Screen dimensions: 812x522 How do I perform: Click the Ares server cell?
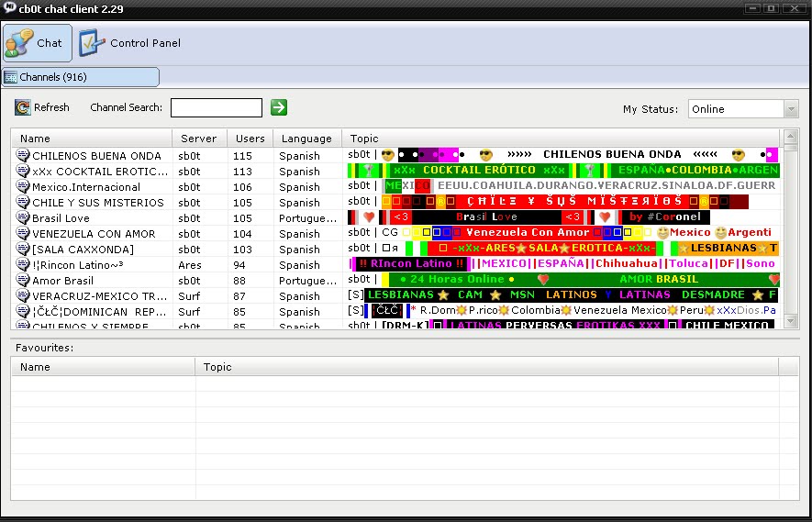pyautogui.click(x=190, y=264)
